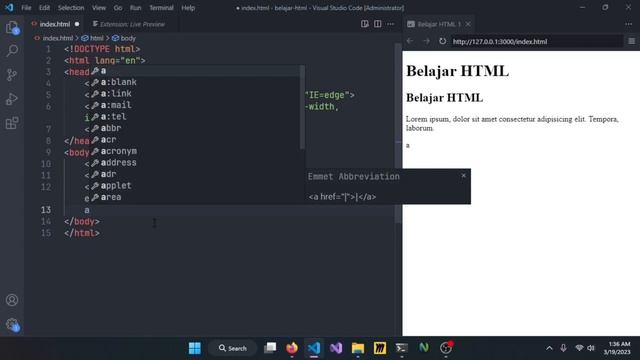
Task: Open the taskbar clock and date
Action: 617,348
